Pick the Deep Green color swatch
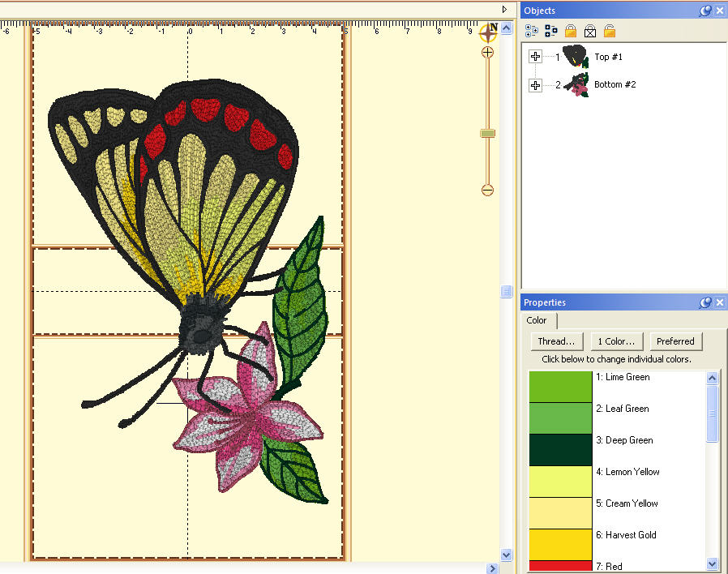Screen dimensions: 728x574 coord(560,449)
